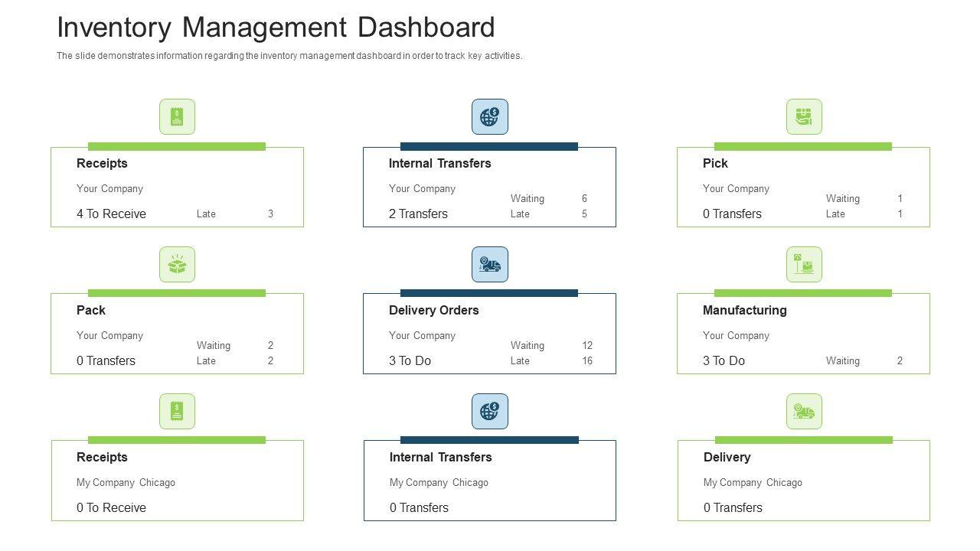Click "3 To Do" in the Delivery Orders card
This screenshot has height=551, width=980.
coord(410,361)
